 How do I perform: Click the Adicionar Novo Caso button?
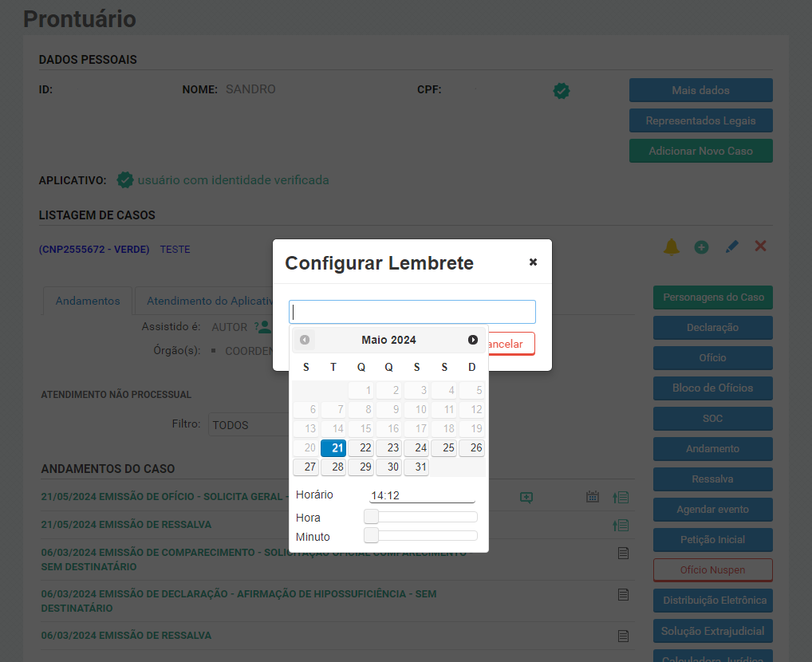point(700,151)
